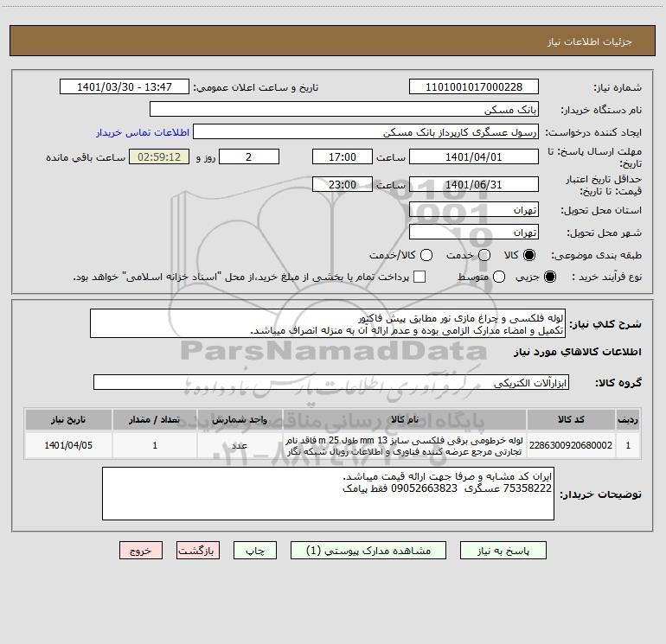Click the واحد شمارش column header
Viewport: 666px width, 644px height.
click(240, 419)
